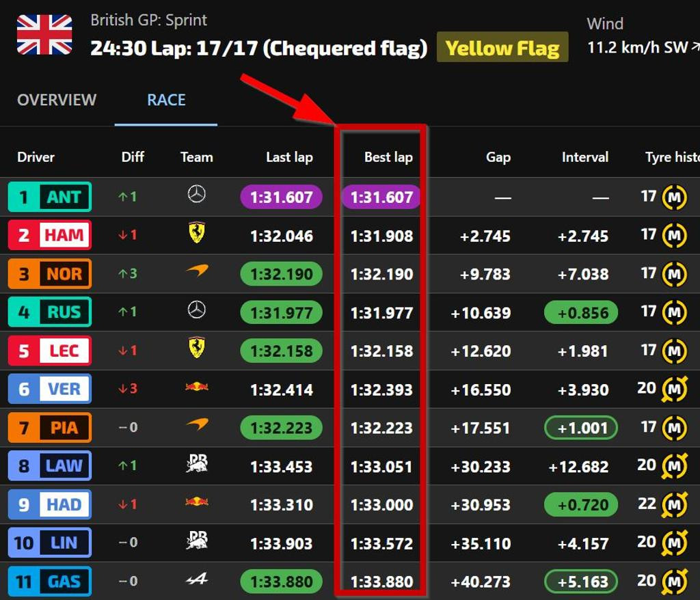Click LAW last lap 1:33.453
700x600 pixels.
(x=281, y=467)
